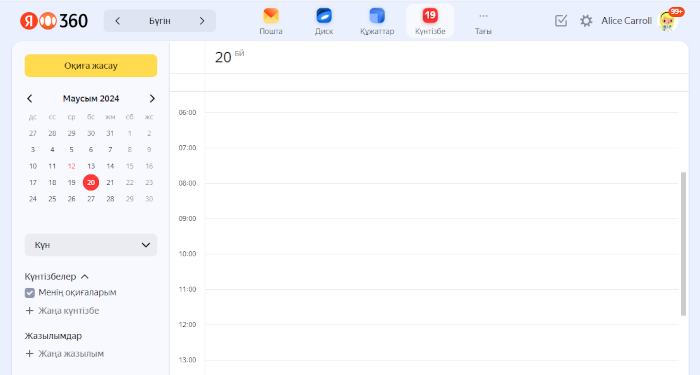700x375 pixels.
Task: Select June 21 in the mini calendar
Action: (x=110, y=183)
